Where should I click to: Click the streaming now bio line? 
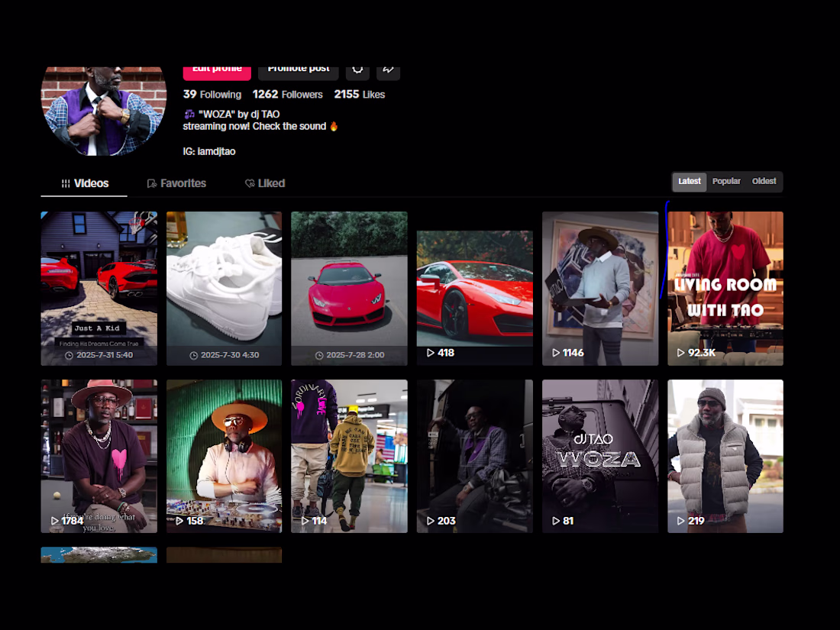coord(260,127)
